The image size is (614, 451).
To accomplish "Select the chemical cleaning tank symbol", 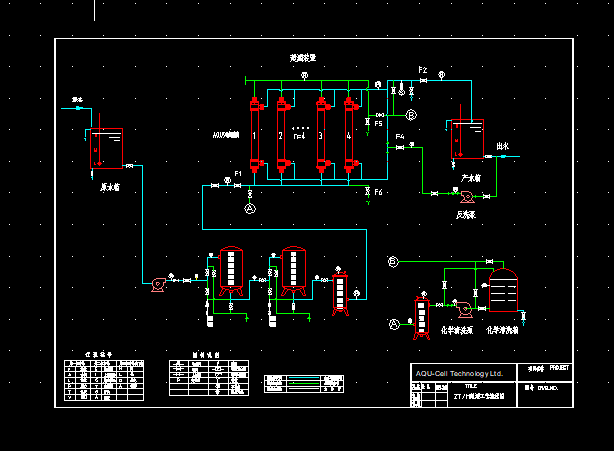I will coord(503,290).
